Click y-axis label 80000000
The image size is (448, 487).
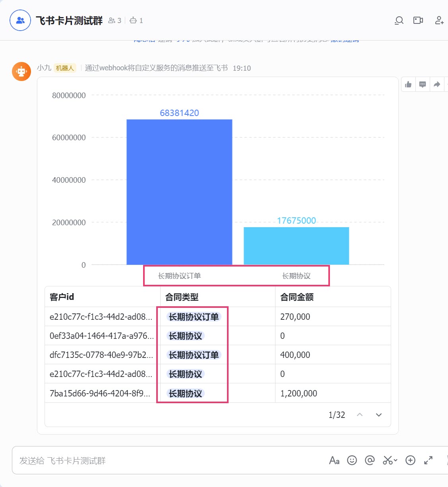[x=69, y=95]
